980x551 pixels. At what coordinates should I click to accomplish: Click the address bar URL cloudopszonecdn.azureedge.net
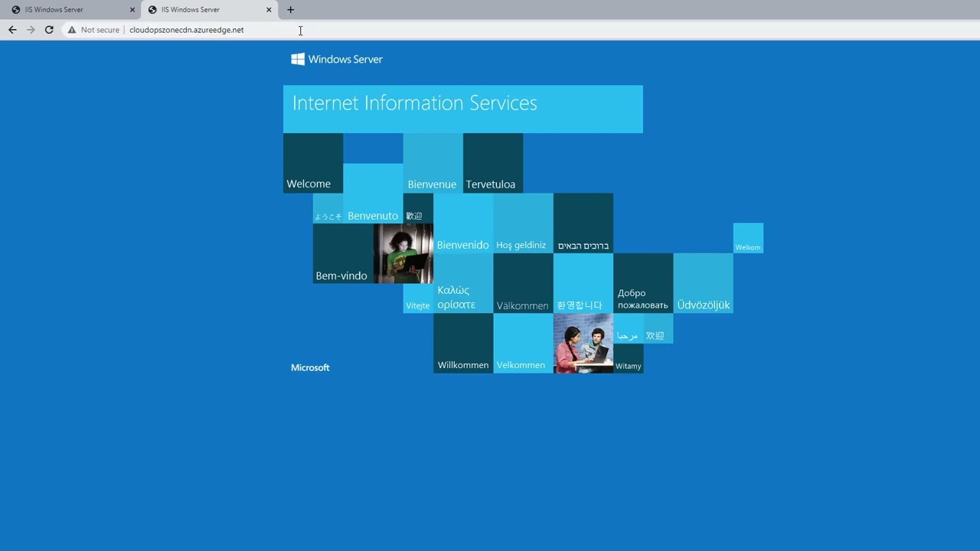point(187,30)
